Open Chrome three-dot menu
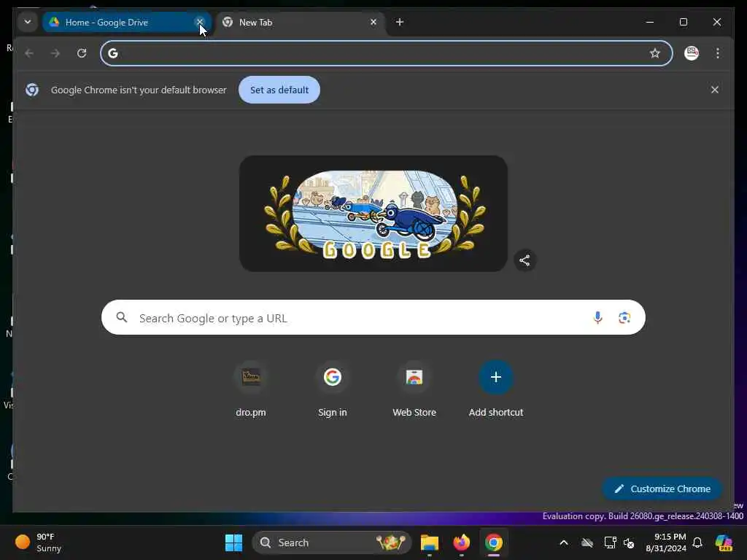Viewport: 747px width, 560px height. pyautogui.click(x=718, y=53)
